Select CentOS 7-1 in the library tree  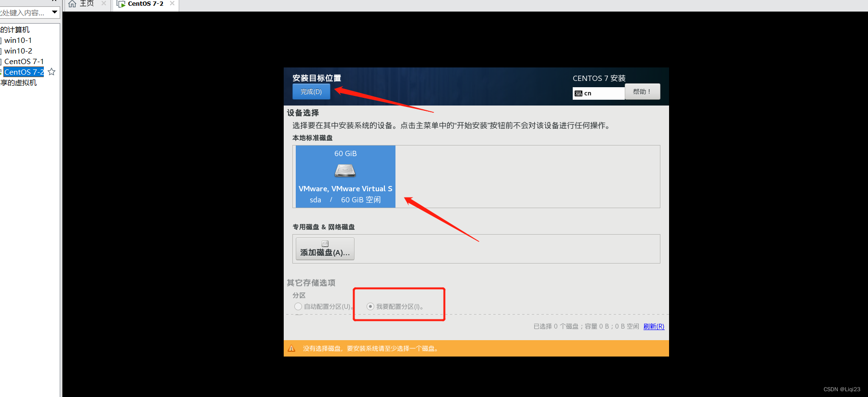(x=24, y=62)
